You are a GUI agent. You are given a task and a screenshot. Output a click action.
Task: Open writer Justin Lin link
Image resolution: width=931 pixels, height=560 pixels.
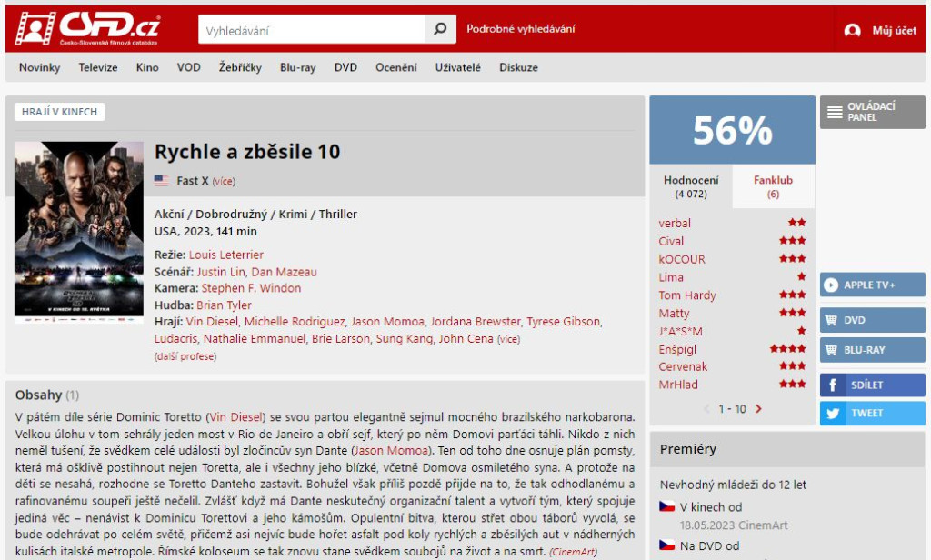(x=221, y=272)
